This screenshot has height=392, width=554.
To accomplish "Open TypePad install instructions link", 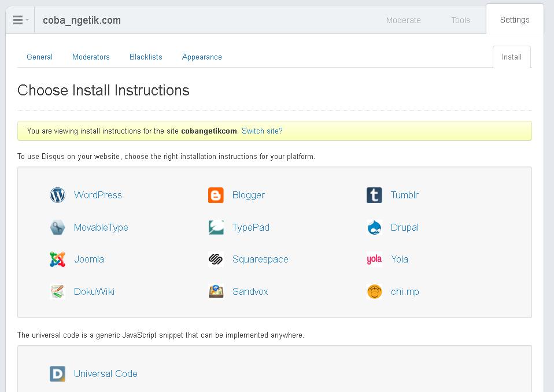I will pos(251,227).
